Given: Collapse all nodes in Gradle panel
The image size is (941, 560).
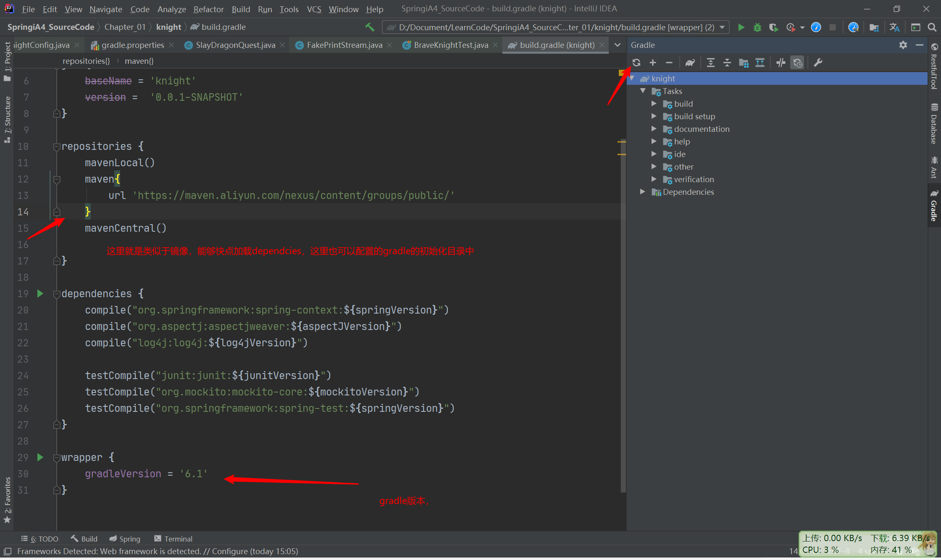Looking at the screenshot, I should click(727, 63).
